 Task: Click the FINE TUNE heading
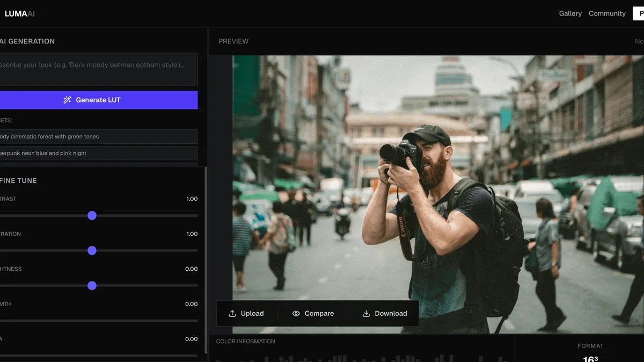(x=18, y=181)
